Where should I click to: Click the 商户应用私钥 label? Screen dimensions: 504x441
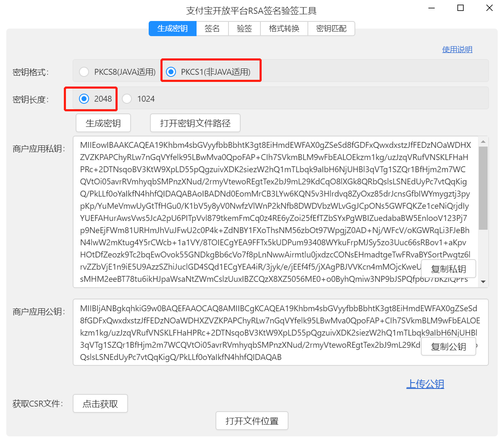(x=39, y=149)
